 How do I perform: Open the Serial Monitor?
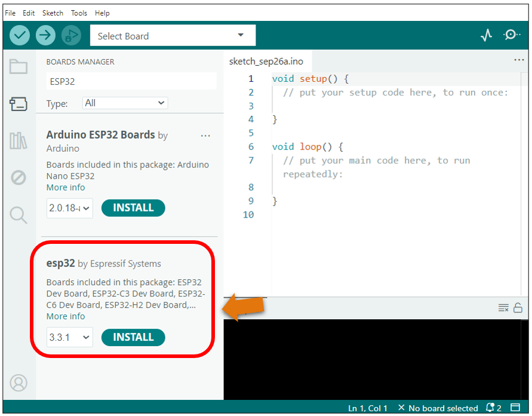pyautogui.click(x=512, y=35)
